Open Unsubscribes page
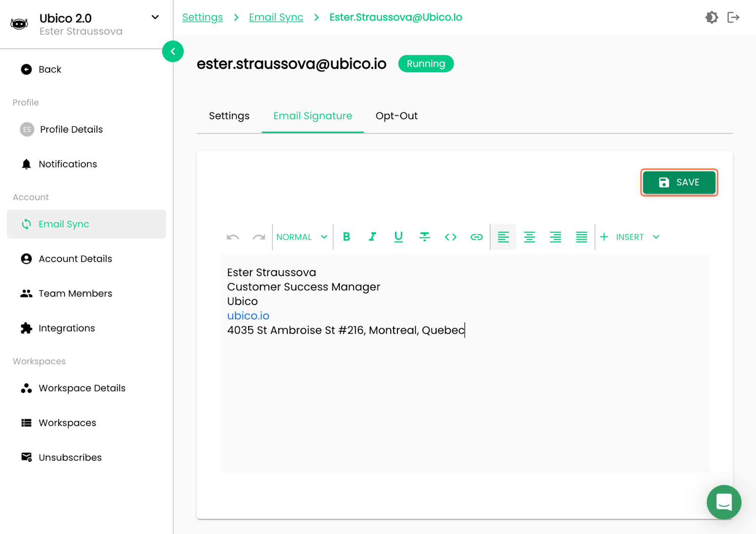The width and height of the screenshot is (756, 534). pos(86,458)
